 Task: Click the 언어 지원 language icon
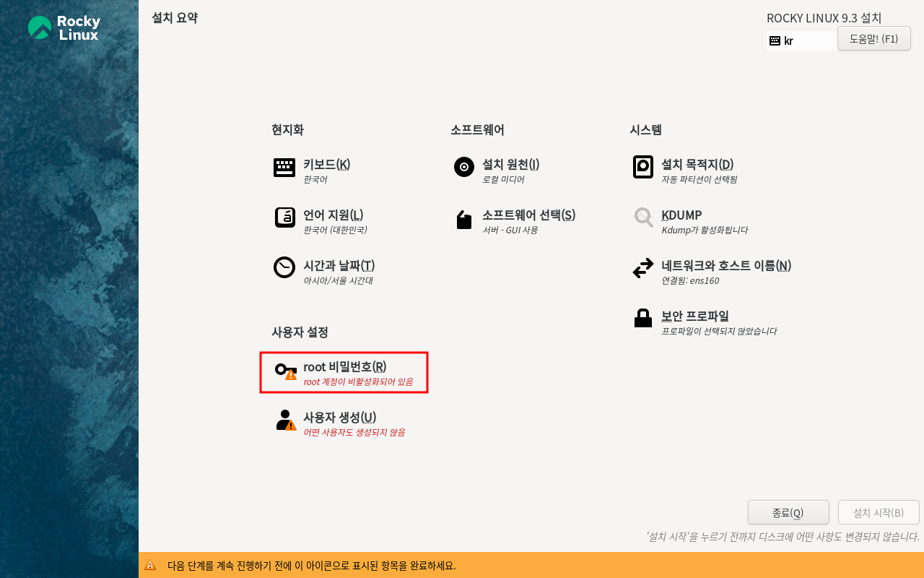click(284, 217)
